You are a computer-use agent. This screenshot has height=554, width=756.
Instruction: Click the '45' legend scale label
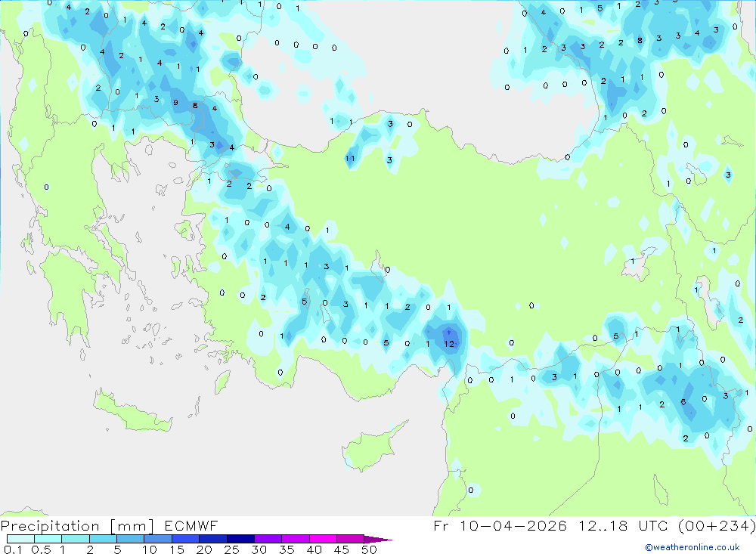(x=342, y=549)
